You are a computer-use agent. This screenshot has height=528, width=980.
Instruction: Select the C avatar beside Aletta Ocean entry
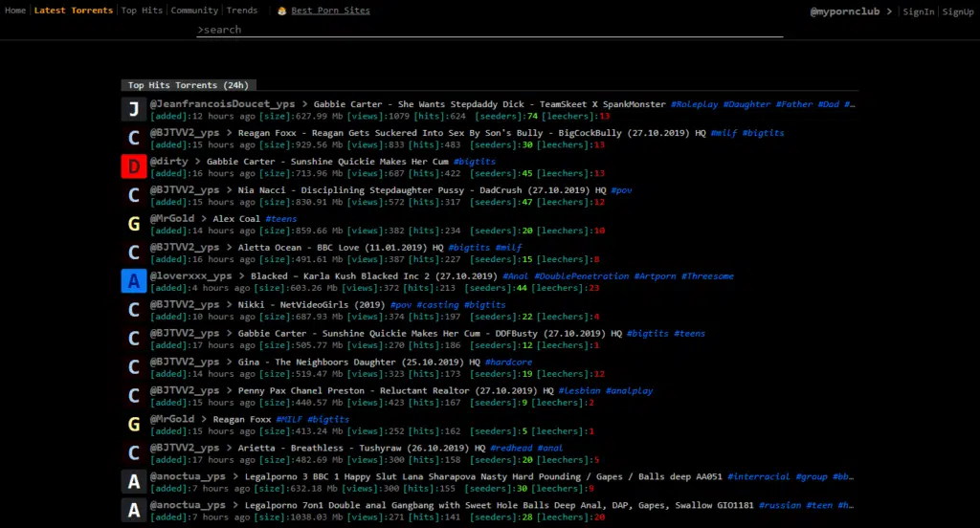[x=134, y=253]
